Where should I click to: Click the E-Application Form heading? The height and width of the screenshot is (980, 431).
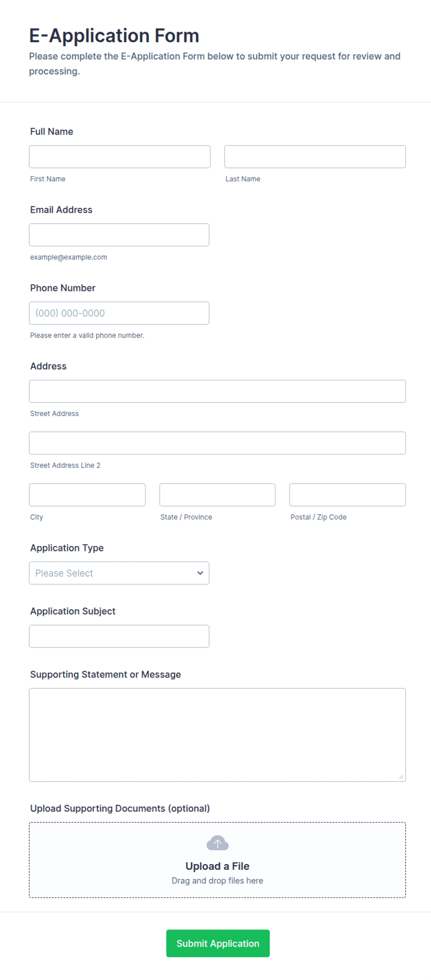click(114, 36)
